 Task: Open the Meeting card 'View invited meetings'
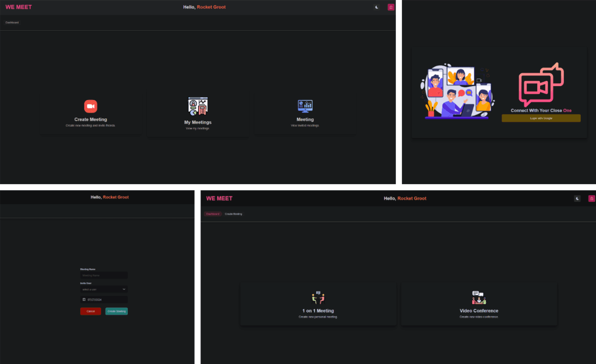305,126
